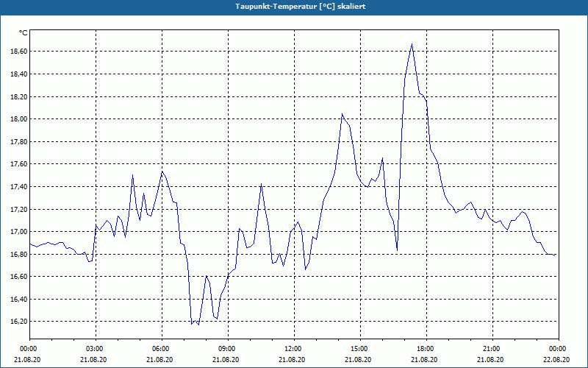Select the 09:00 time axis label

coord(228,349)
